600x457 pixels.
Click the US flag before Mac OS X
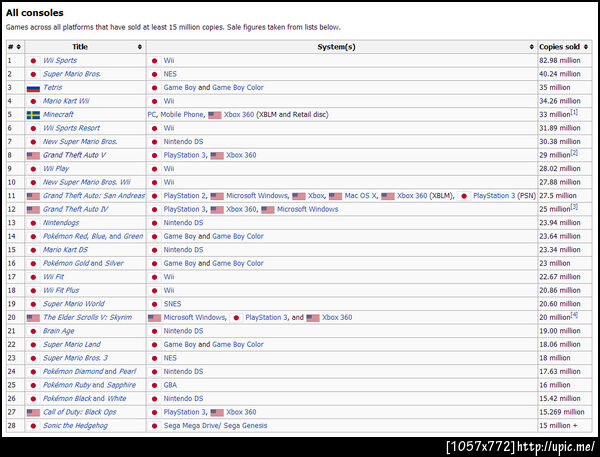click(335, 196)
